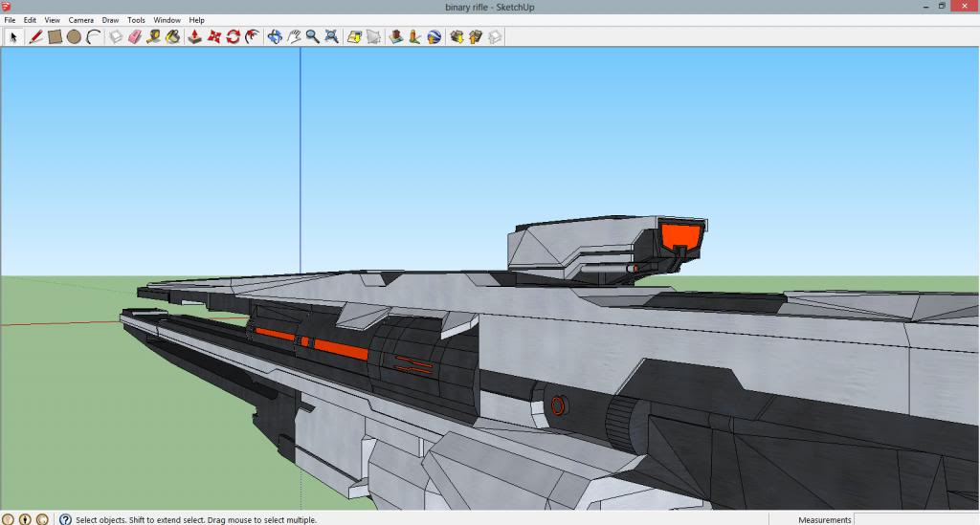The image size is (980, 525).
Task: Pick the pink Eraser tool
Action: 134,37
